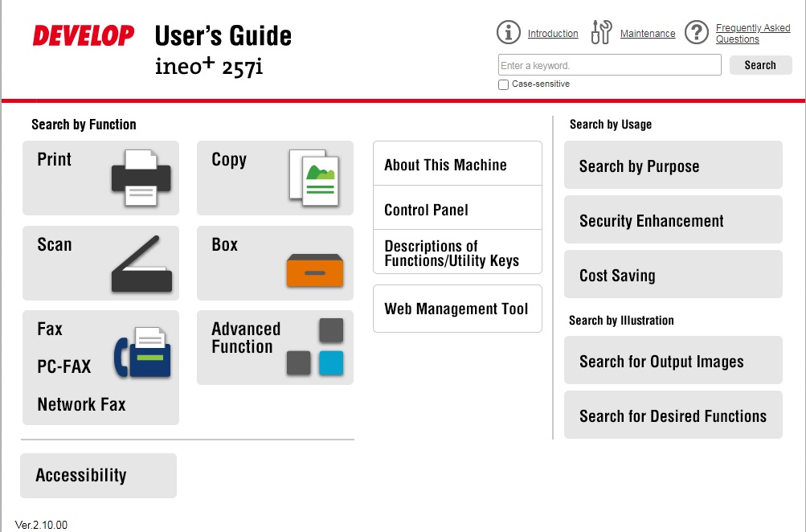Click the Maintenance wrench tools icon
The image size is (806, 532).
tap(601, 33)
